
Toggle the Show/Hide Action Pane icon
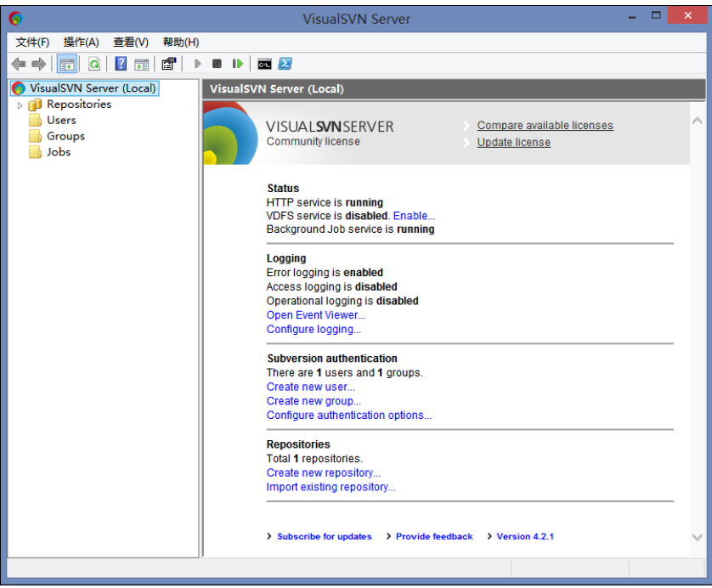[142, 64]
